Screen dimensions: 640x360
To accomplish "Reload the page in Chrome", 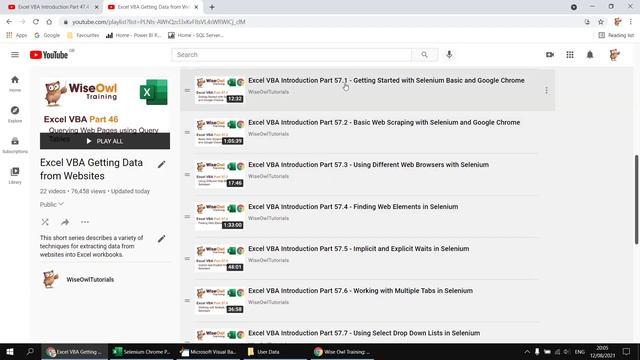I will point(36,22).
